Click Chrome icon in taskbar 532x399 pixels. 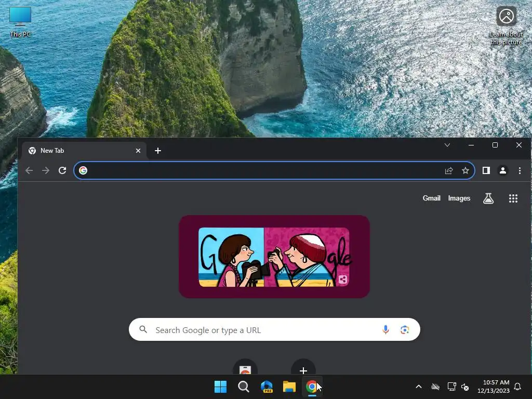coord(312,387)
